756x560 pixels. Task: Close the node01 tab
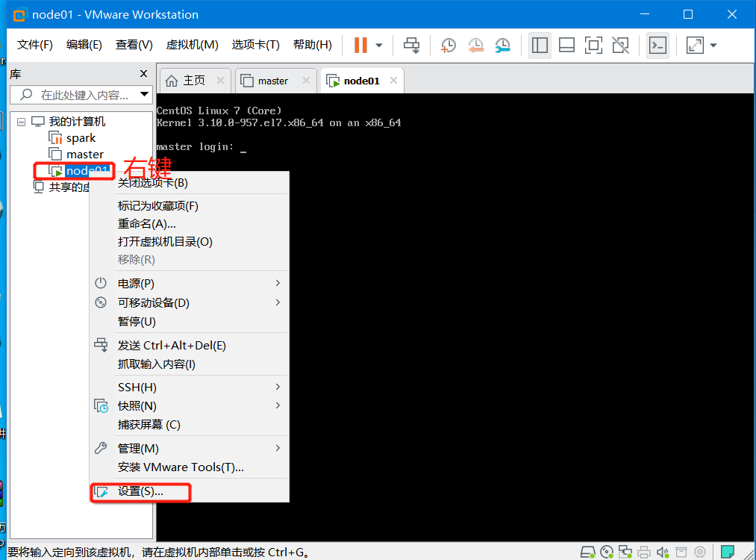pyautogui.click(x=393, y=80)
